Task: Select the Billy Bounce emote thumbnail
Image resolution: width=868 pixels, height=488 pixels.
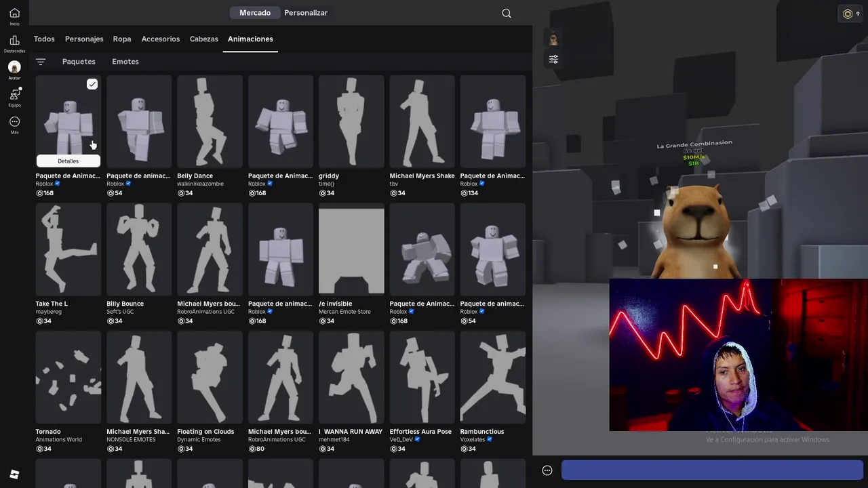Action: 139,249
